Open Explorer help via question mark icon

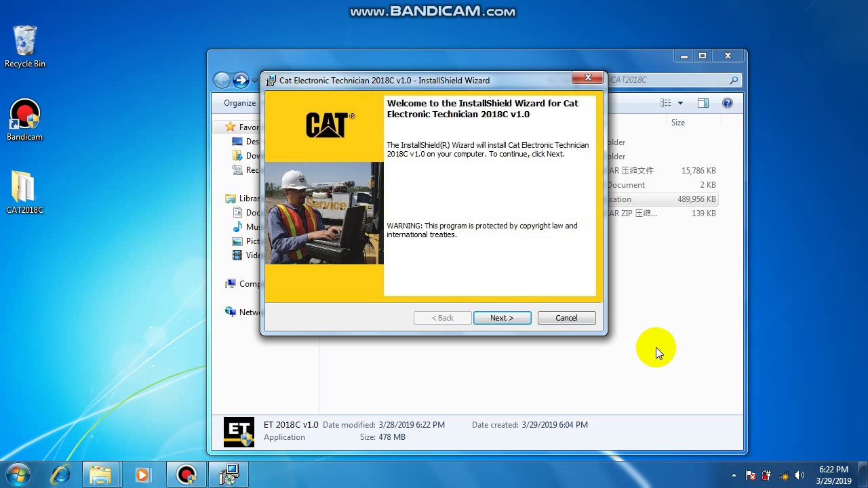(x=728, y=103)
